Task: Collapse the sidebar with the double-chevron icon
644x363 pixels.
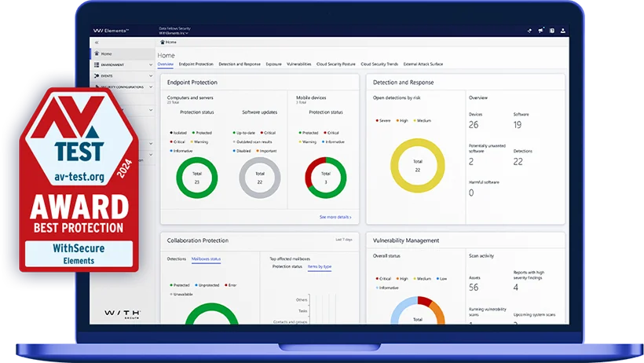Action: (97, 42)
